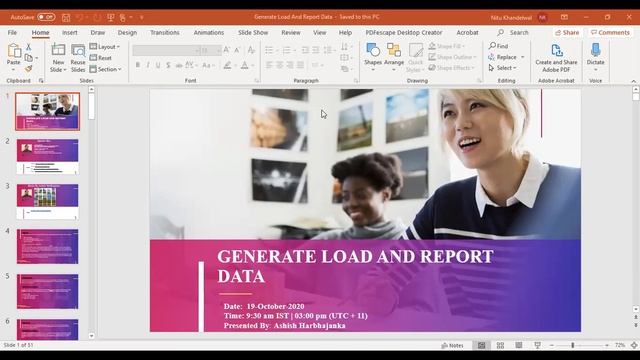This screenshot has height=360, width=640.
Task: Collapse the ribbon chevron
Action: 633,81
